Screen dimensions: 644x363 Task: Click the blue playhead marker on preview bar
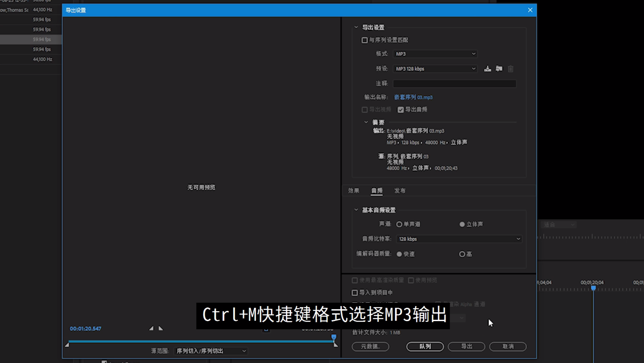pos(334,337)
